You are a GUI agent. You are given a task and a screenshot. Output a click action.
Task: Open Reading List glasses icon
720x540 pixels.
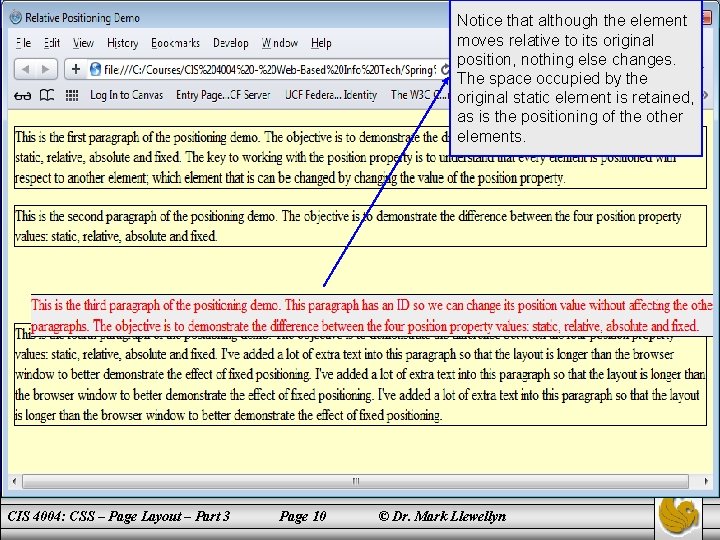click(22, 96)
